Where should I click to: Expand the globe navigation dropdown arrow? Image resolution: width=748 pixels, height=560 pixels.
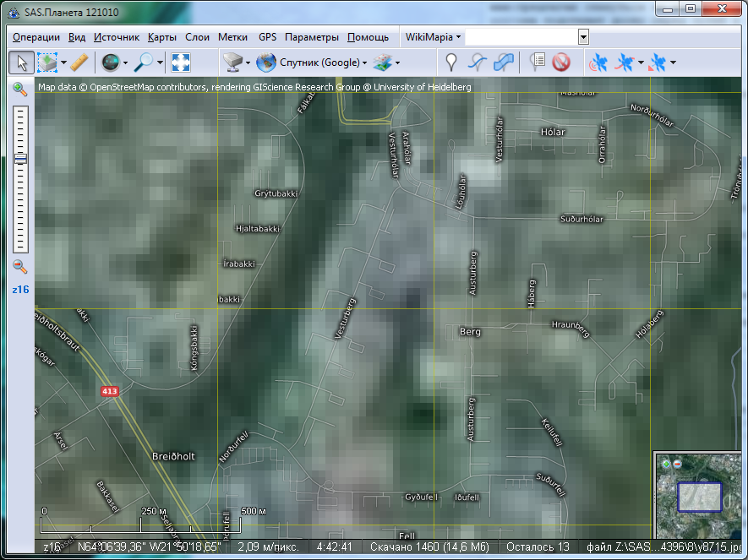[x=125, y=63]
